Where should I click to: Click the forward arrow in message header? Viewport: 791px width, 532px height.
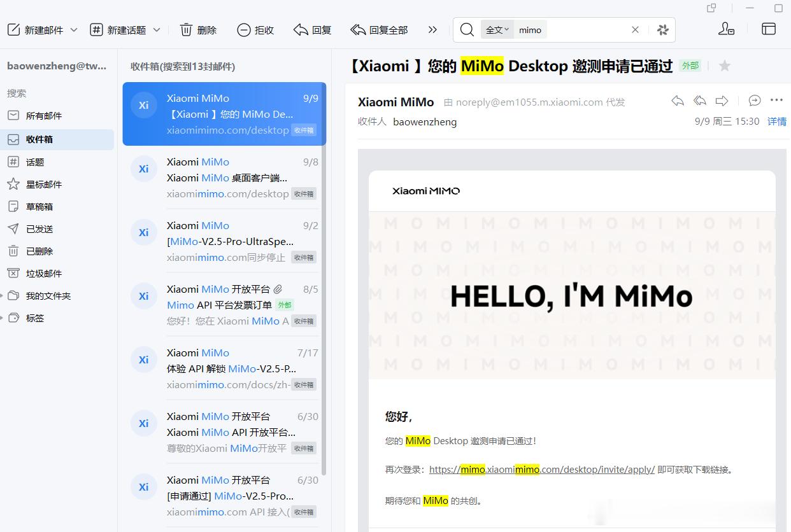pyautogui.click(x=722, y=101)
